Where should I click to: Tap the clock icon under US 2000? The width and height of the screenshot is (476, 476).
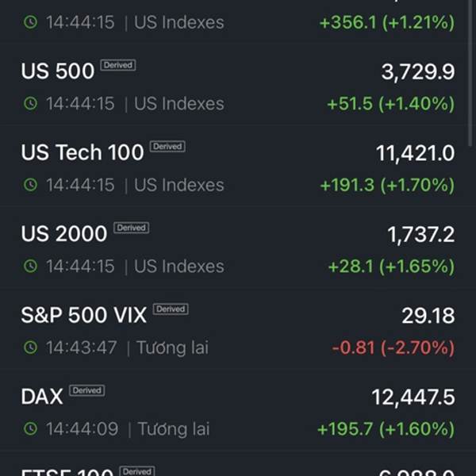(31, 266)
